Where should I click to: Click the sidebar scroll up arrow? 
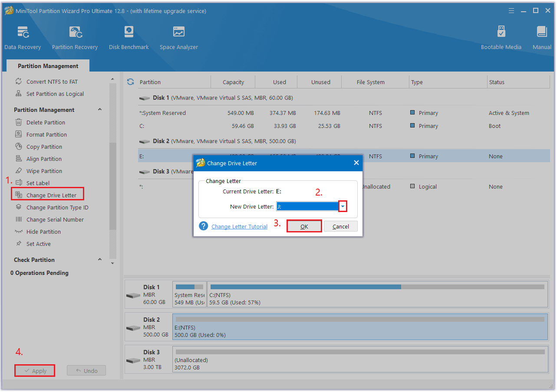pos(113,79)
